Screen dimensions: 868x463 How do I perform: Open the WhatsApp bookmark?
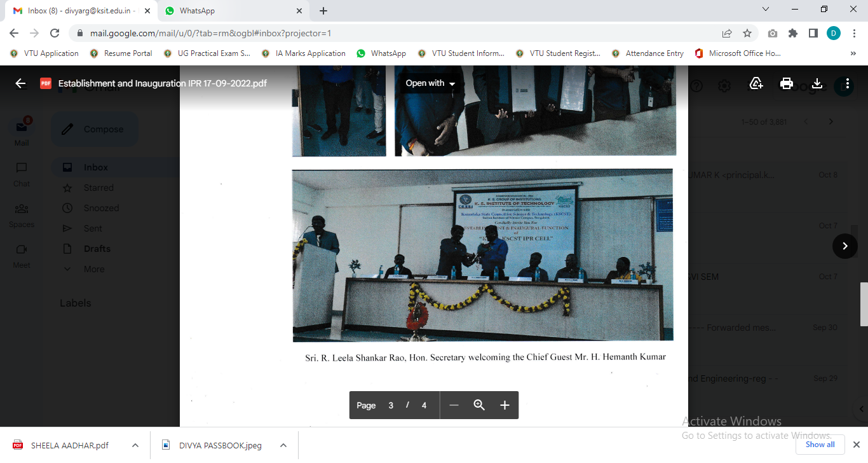[381, 53]
